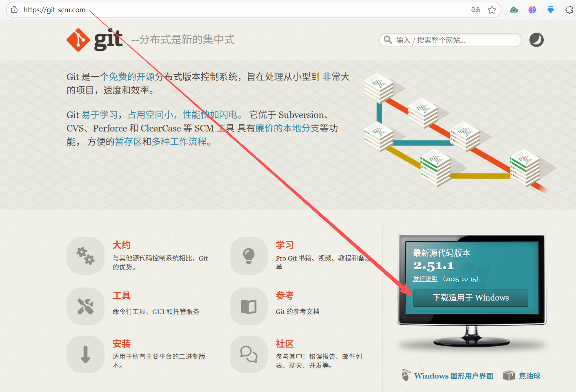Click the wrench-and-screwdriver icon next to 工具

pyautogui.click(x=85, y=306)
